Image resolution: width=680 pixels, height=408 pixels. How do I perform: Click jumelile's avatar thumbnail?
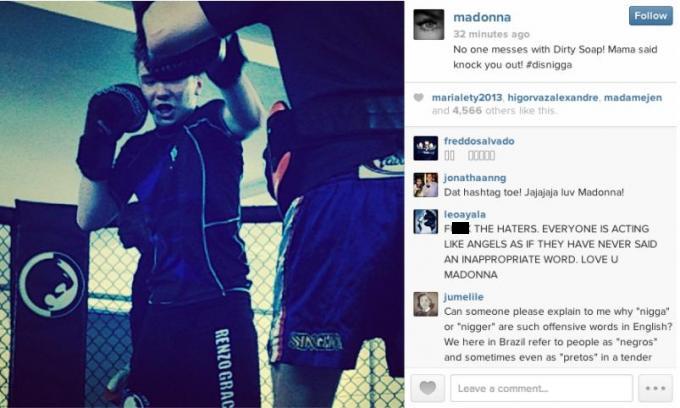point(425,304)
